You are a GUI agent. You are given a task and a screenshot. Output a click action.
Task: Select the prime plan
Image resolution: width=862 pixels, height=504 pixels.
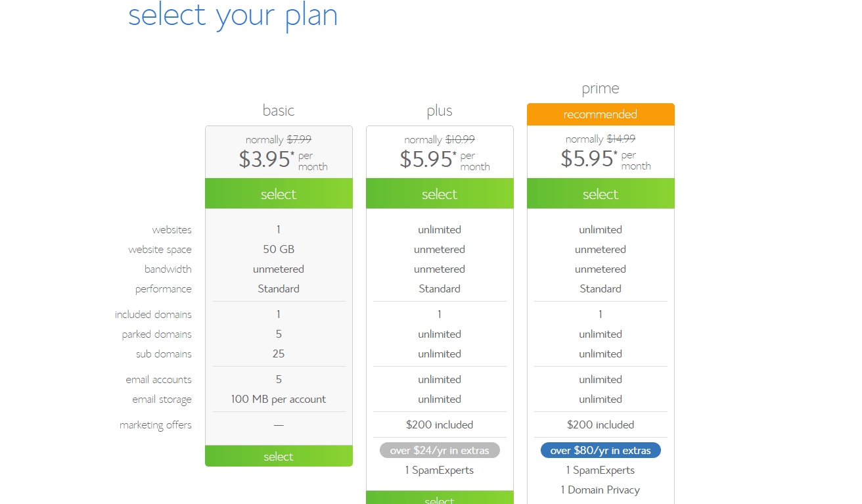tap(600, 194)
